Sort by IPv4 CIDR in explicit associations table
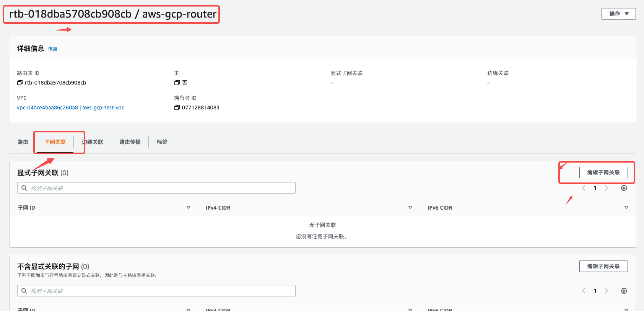The image size is (644, 311). [x=410, y=208]
